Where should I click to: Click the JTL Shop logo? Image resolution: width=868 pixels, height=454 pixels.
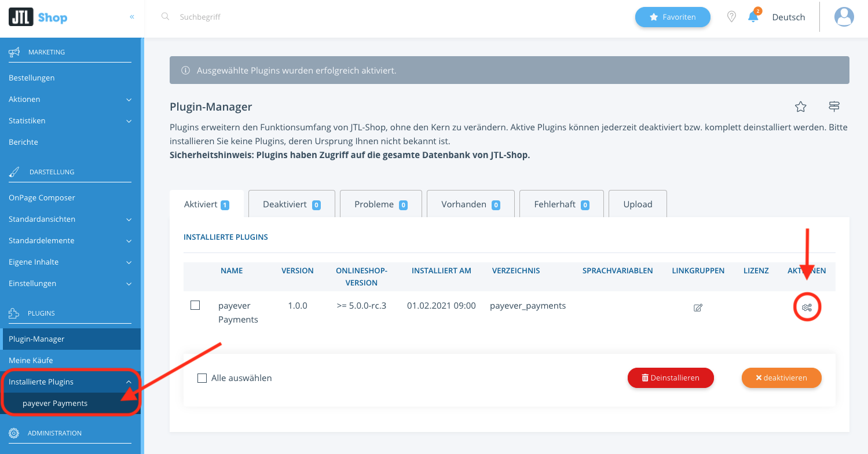coord(38,17)
